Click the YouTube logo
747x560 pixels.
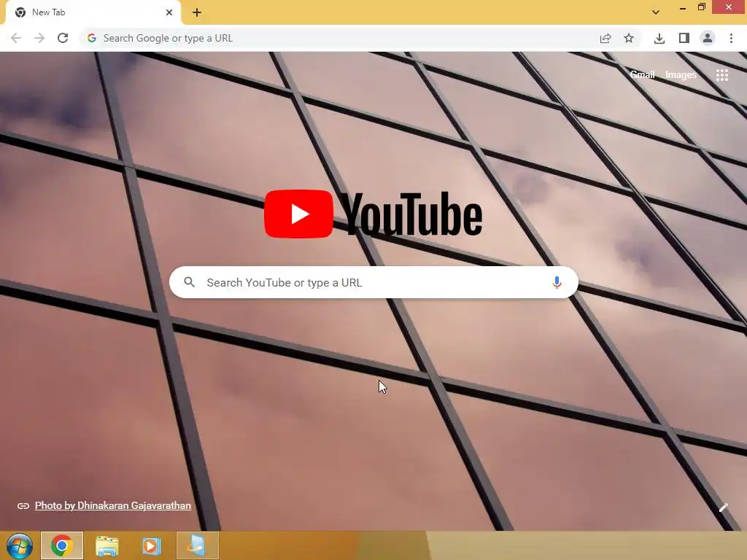373,214
